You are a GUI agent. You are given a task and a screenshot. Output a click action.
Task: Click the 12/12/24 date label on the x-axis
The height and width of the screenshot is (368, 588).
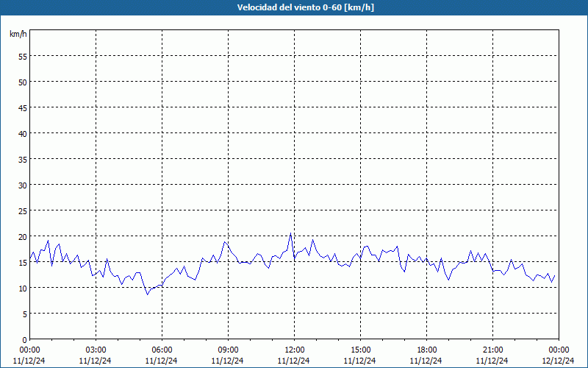pyautogui.click(x=559, y=361)
